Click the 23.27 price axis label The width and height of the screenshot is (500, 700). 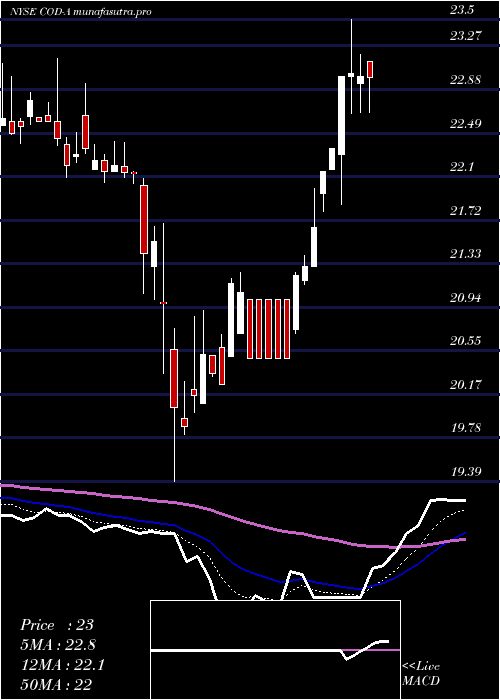click(465, 37)
